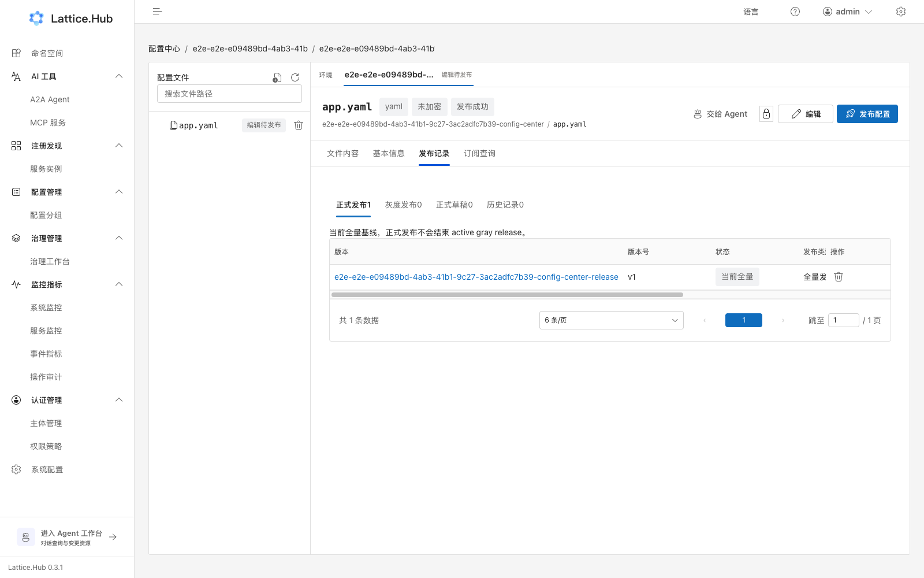
Task: Delete app.yaml from the file list
Action: 299,125
